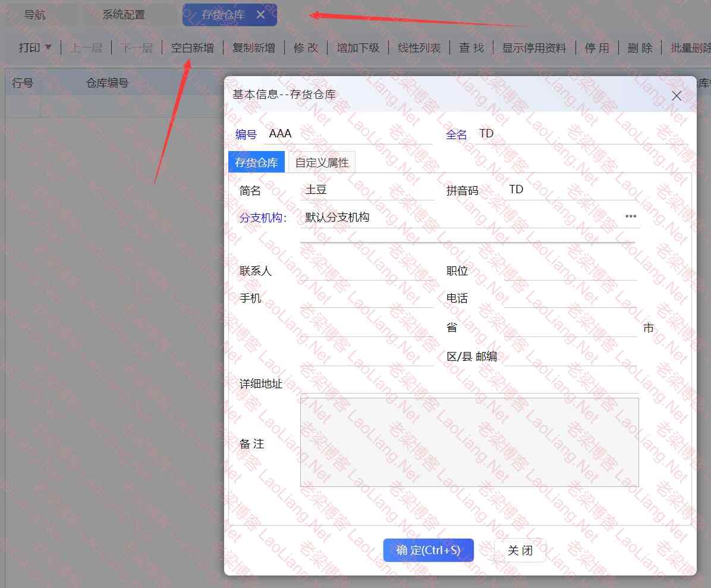Toggle 显示停用资料 in the toolbar
This screenshot has width=711, height=588.
(x=534, y=48)
